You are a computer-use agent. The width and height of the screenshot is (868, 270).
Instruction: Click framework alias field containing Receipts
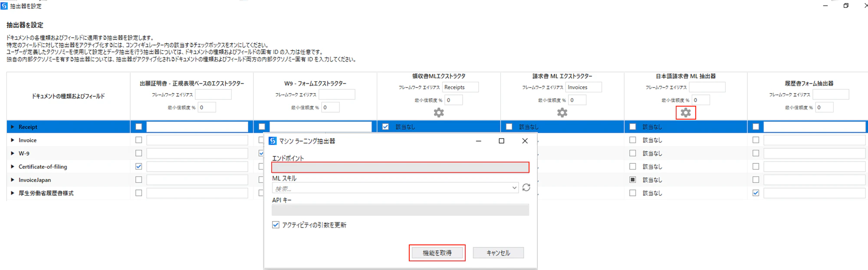tap(460, 87)
